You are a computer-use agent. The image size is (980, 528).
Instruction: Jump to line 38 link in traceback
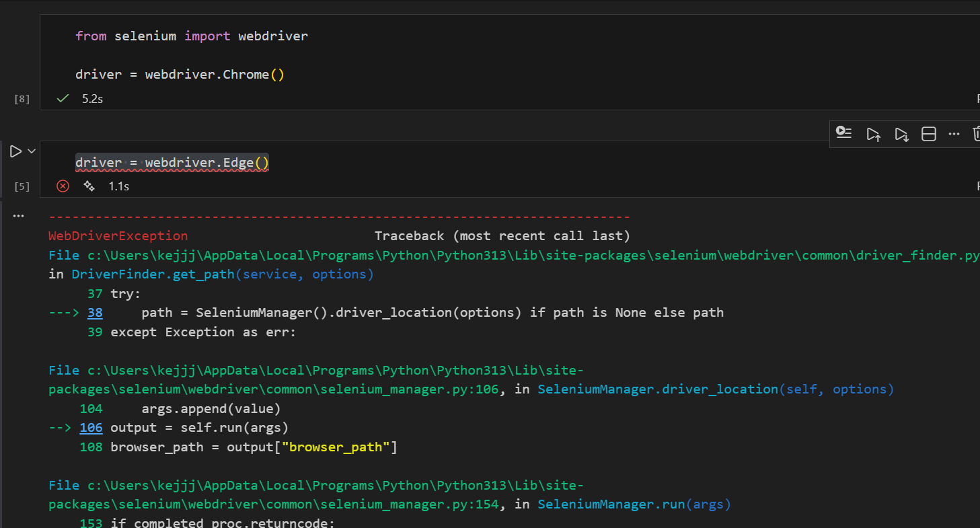click(95, 313)
